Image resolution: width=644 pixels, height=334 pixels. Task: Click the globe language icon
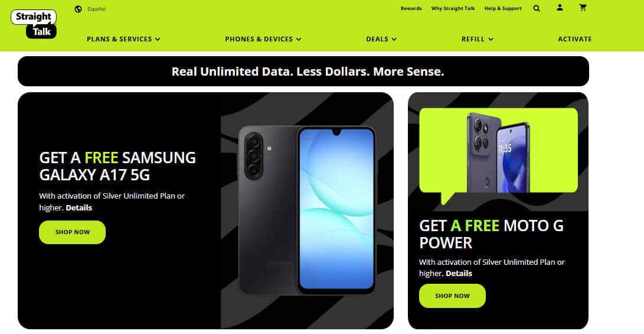78,9
